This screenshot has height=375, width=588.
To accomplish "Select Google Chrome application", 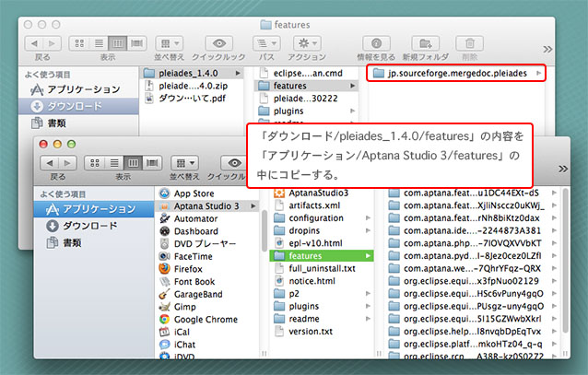I will (x=207, y=320).
